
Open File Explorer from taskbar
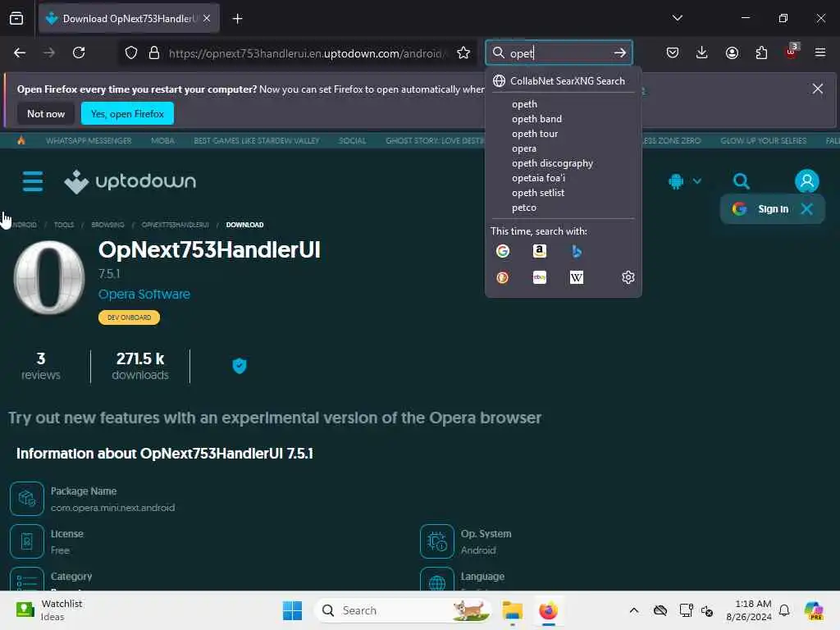(x=512, y=610)
